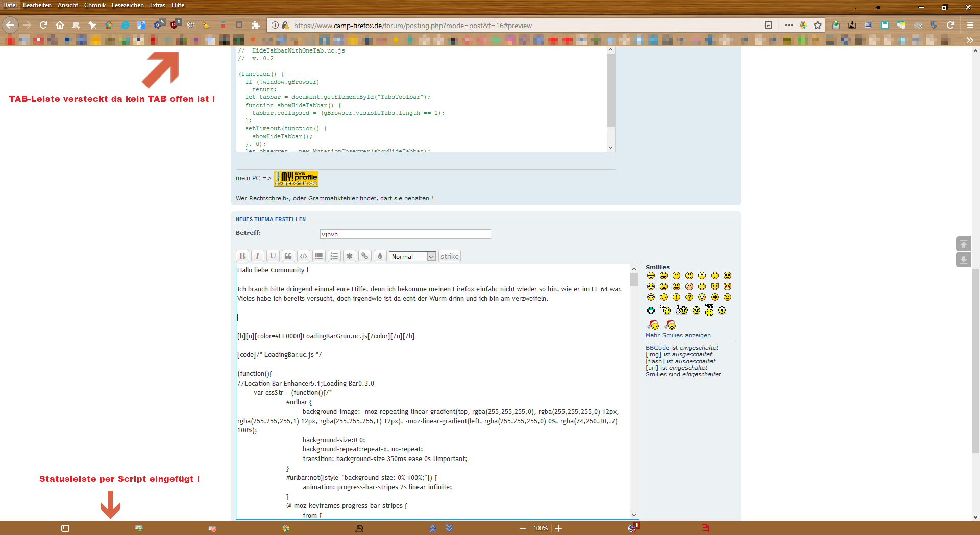Apply italic formatting in the editor
This screenshot has width=980, height=535.
257,256
